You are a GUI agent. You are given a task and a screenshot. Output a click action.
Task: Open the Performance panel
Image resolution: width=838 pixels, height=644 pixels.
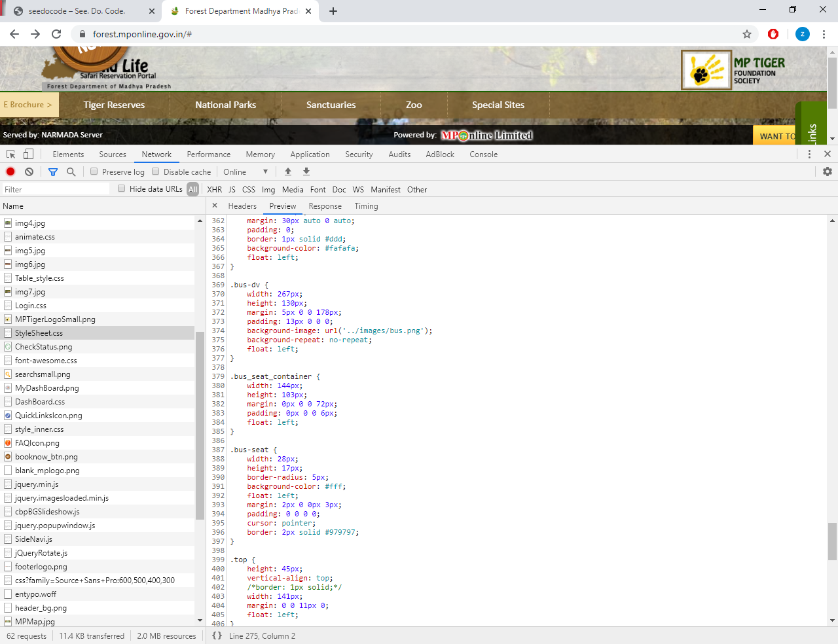click(x=209, y=154)
